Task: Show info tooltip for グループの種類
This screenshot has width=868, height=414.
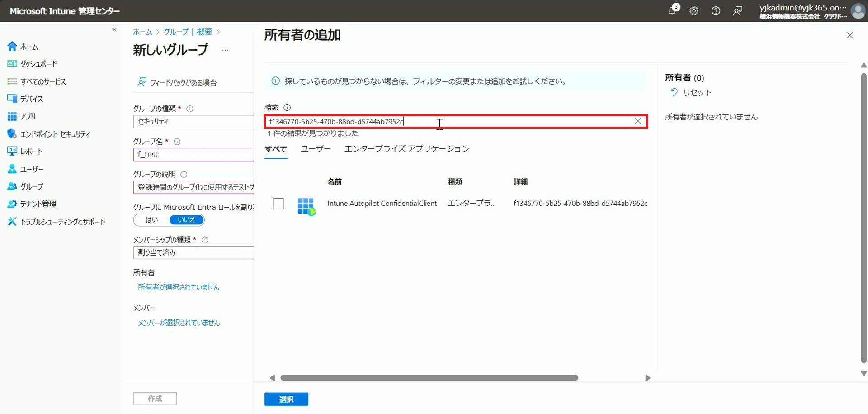Action: point(190,109)
